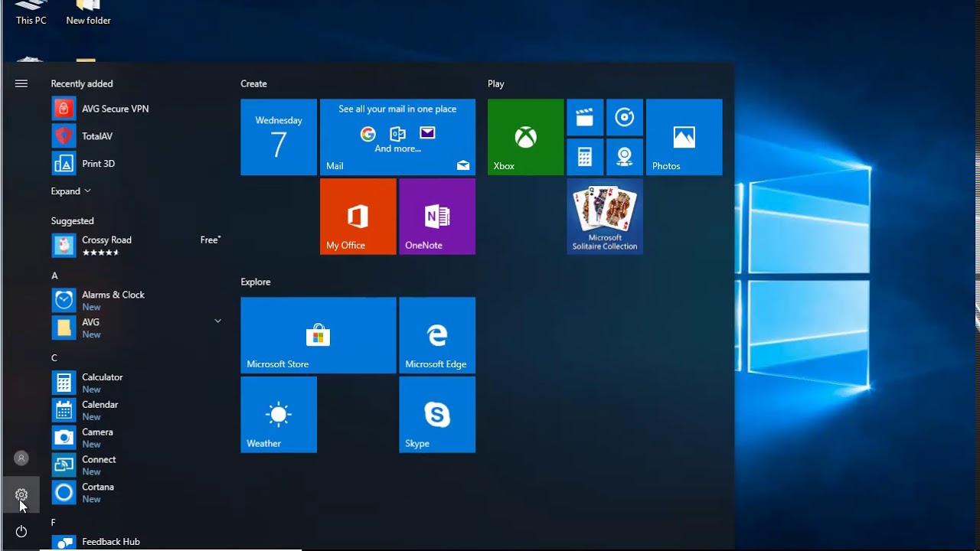Open Settings gear in Start sidebar
980x551 pixels.
[21, 495]
